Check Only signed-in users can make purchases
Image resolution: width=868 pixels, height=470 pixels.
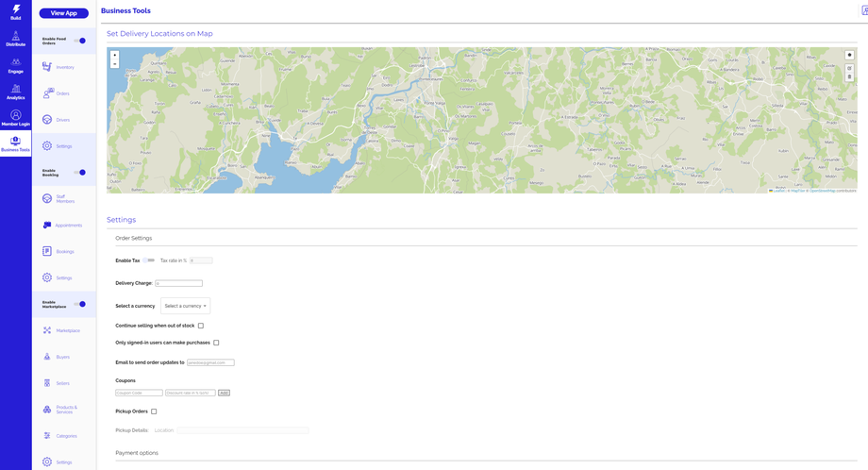(x=216, y=343)
